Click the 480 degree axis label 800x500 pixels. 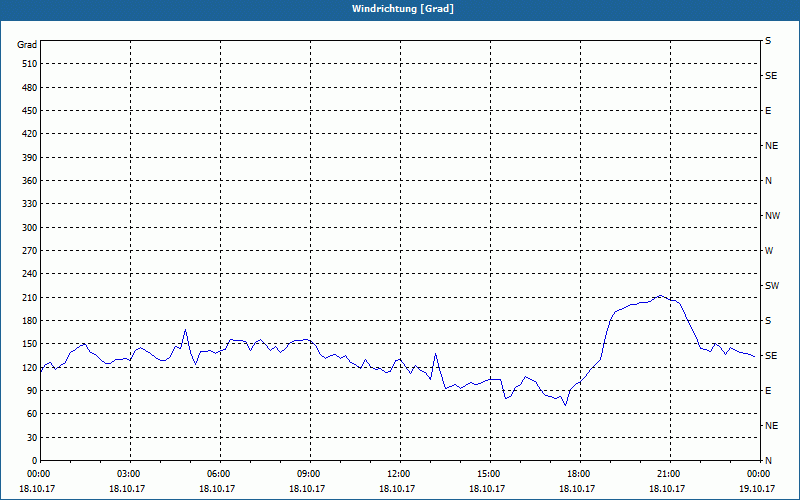[29, 87]
